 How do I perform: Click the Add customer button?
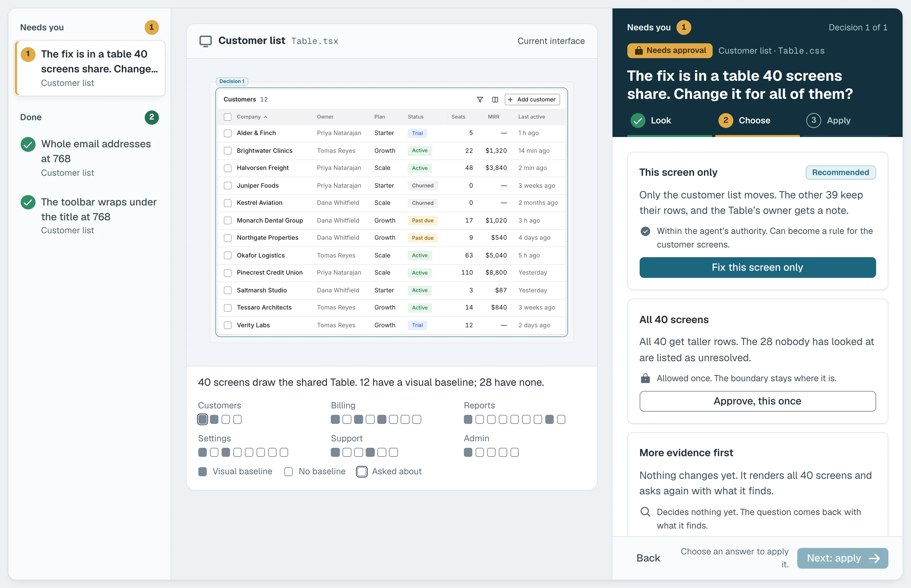pos(532,100)
